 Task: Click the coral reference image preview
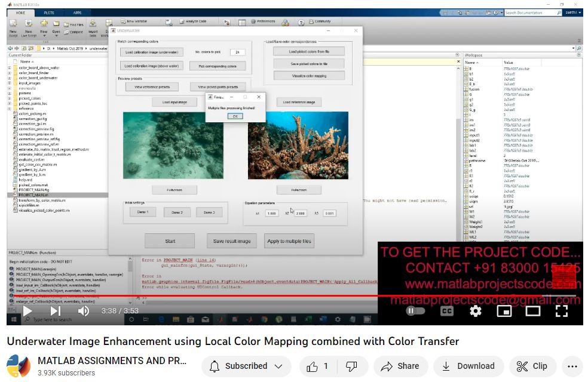(298, 145)
